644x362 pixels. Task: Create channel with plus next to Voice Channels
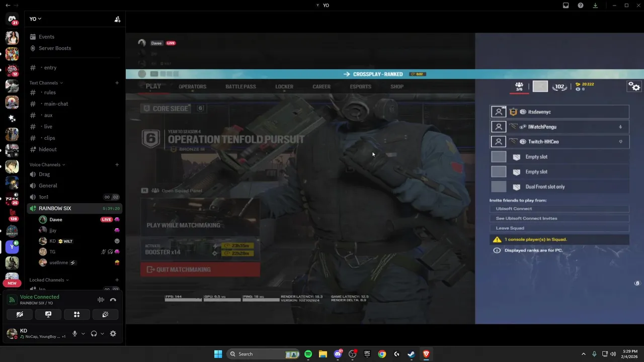[x=117, y=165]
